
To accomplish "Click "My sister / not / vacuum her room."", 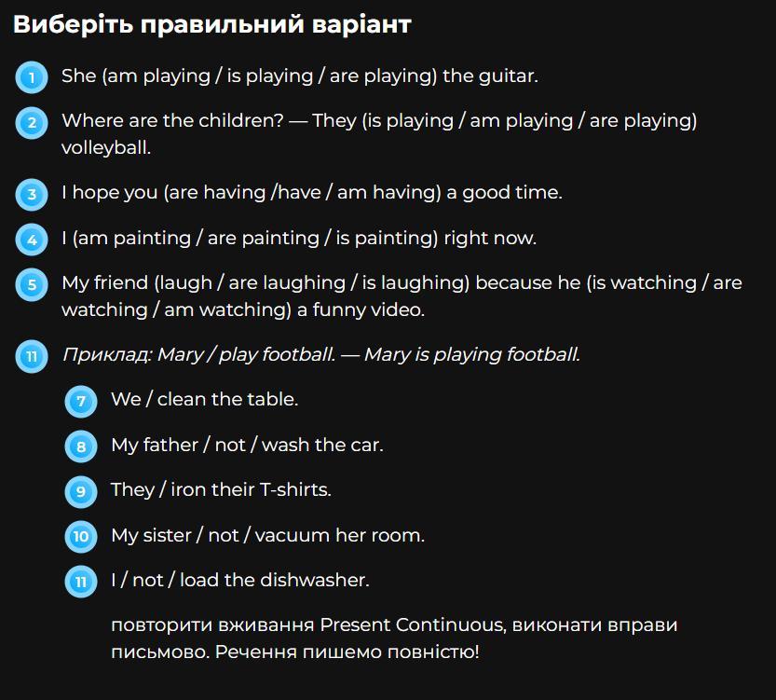I will pos(267,535).
